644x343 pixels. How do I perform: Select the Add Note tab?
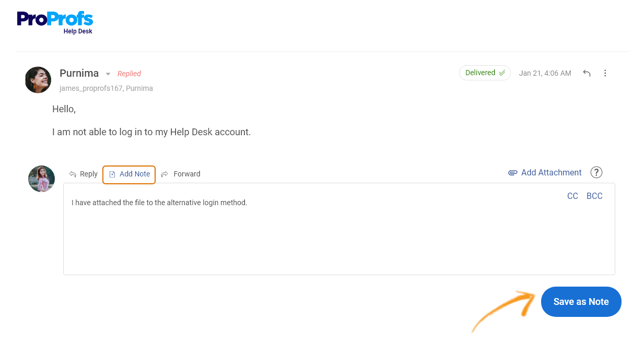pos(129,174)
